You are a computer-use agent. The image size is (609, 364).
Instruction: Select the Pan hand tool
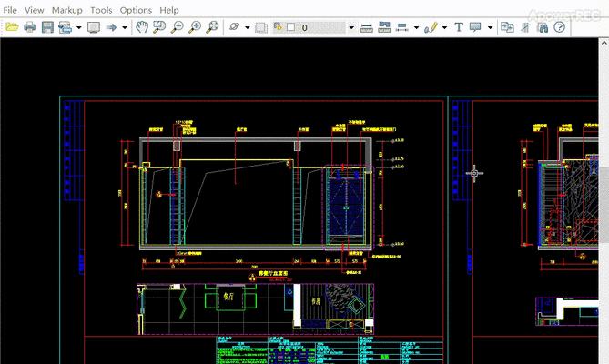coord(142,27)
